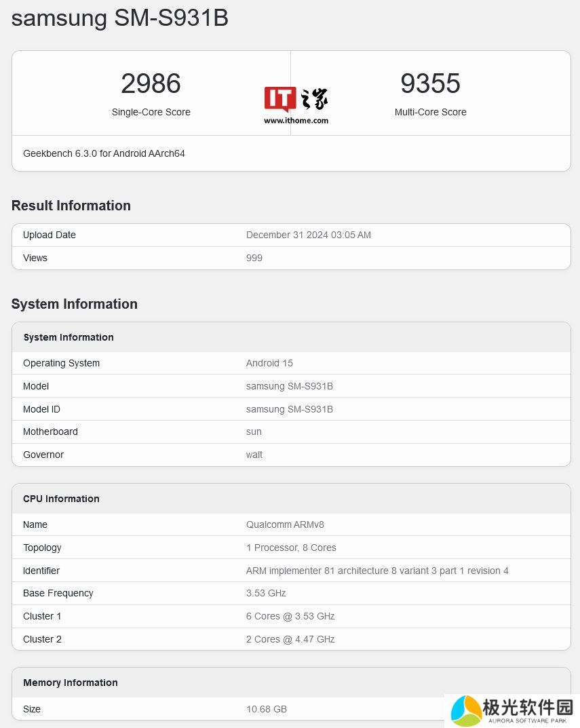Select the memory Size value 10.68 GB

(266, 709)
